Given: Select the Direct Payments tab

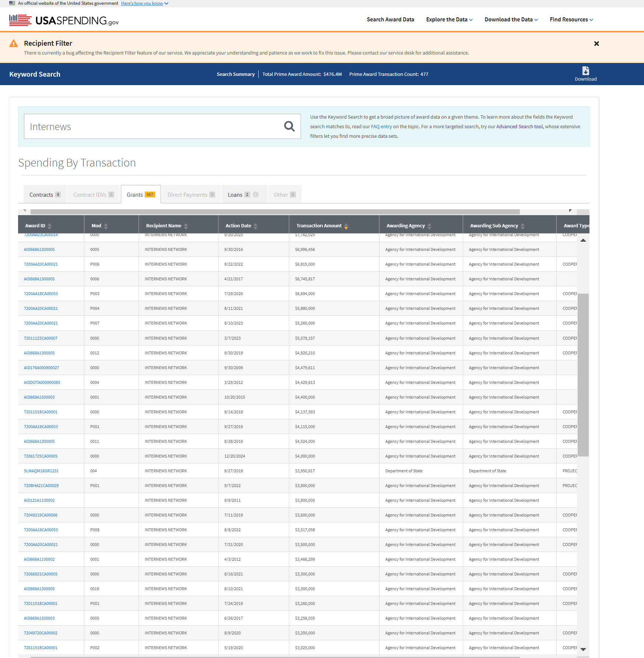Looking at the screenshot, I should (191, 195).
